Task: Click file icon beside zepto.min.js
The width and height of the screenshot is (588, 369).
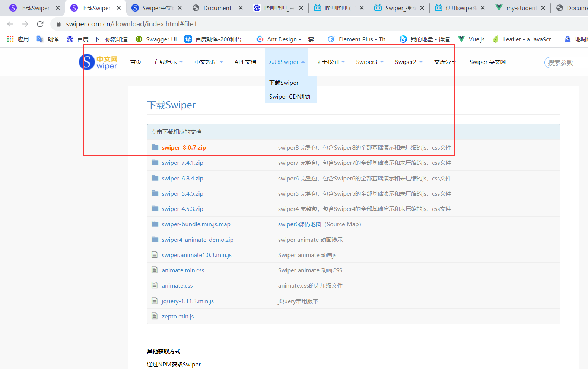Action: 155,316
